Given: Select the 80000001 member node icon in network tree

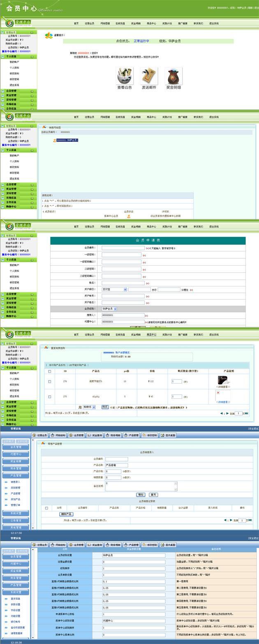Looking at the screenshot, I should tap(55, 140).
